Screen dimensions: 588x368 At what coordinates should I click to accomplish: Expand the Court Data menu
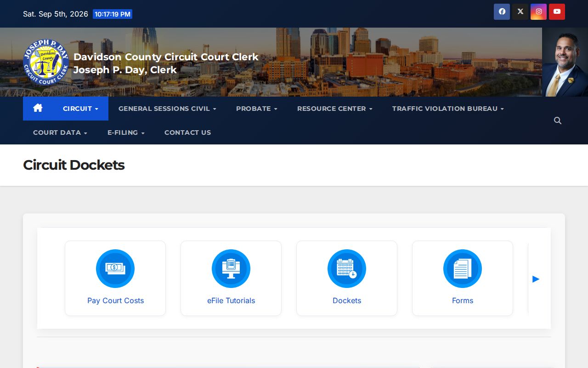(60, 132)
